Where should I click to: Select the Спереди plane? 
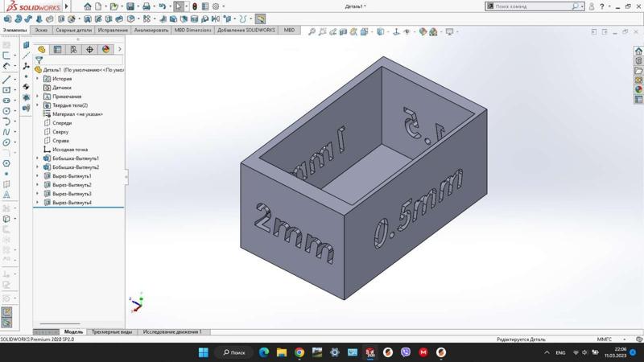pyautogui.click(x=62, y=123)
